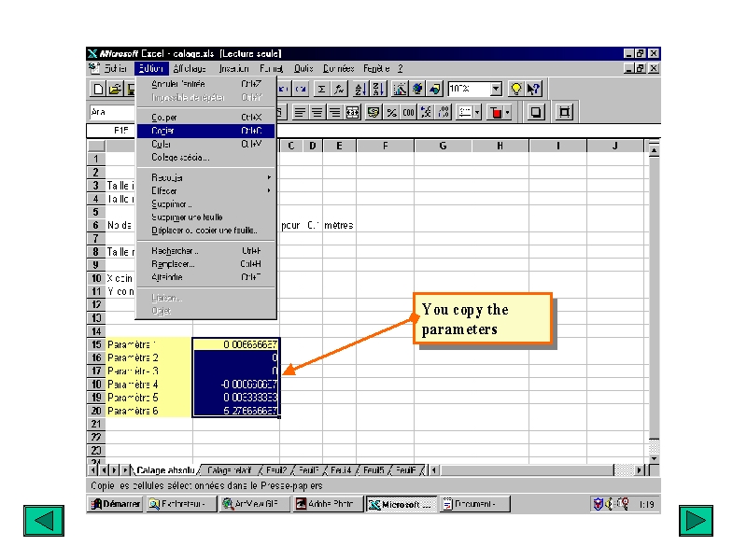Click the drop shadow square icon
This screenshot has width=747, height=560.
point(535,113)
